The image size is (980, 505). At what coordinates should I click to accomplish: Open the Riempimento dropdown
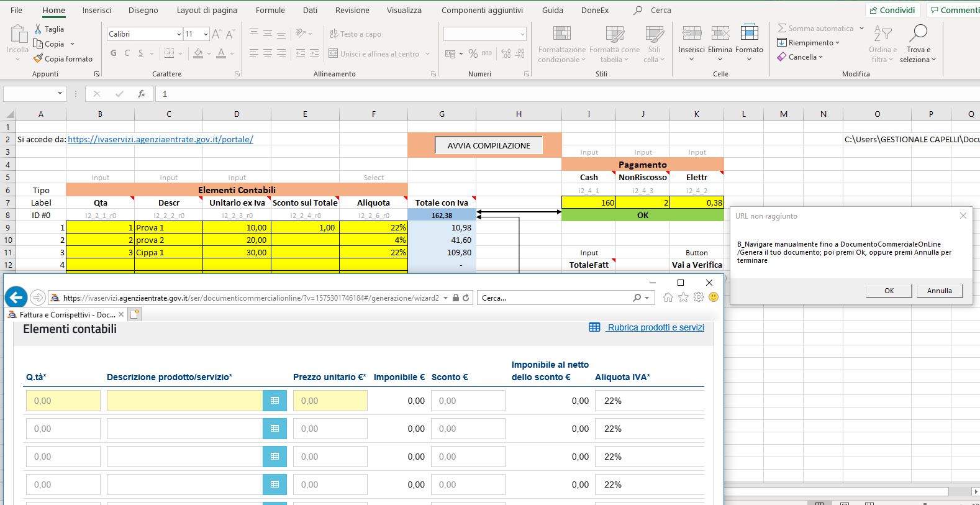[x=809, y=43]
